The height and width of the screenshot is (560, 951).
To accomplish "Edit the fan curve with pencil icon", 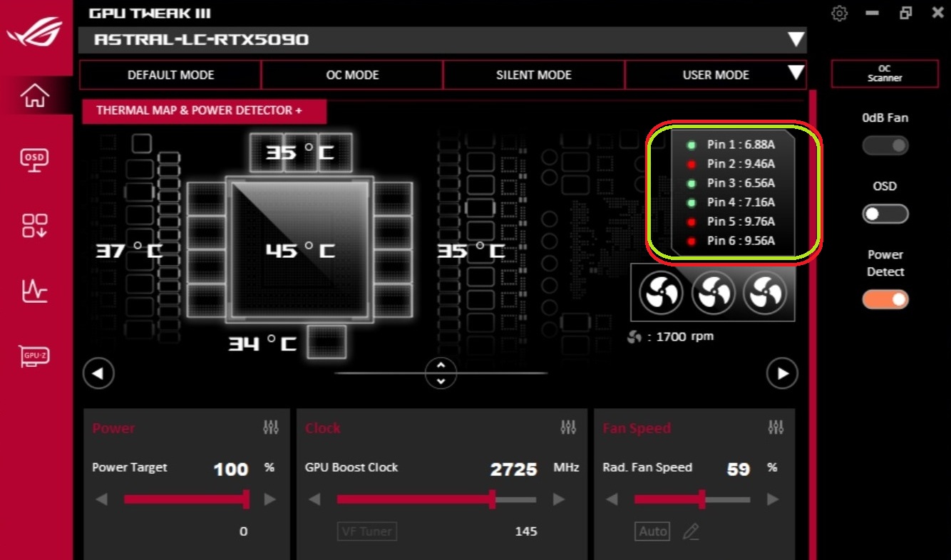I will pos(690,532).
